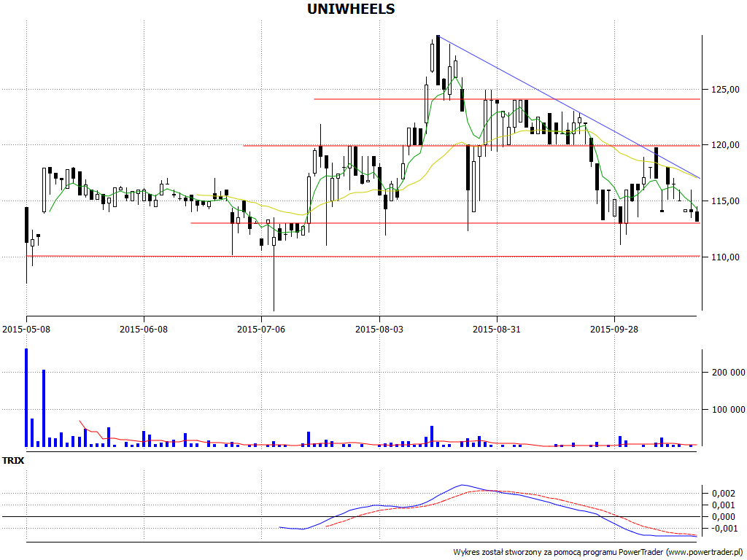Click the 0,001 TRIX axis value
The image size is (747, 560).
pyautogui.click(x=724, y=505)
